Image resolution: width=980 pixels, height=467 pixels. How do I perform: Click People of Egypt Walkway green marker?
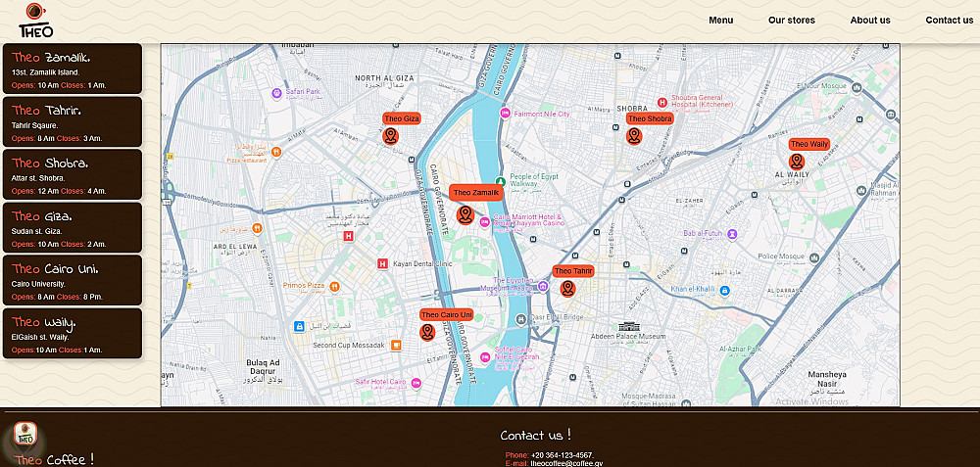(x=501, y=180)
